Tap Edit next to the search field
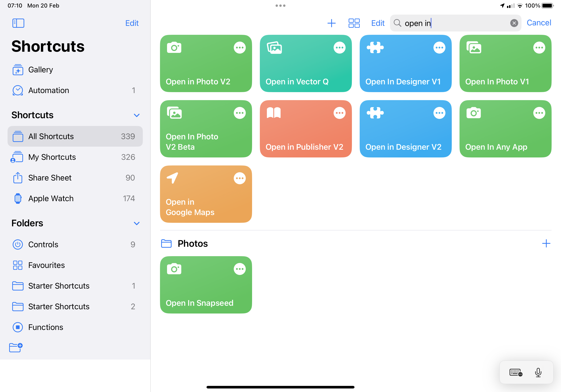561x392 pixels. (x=378, y=23)
